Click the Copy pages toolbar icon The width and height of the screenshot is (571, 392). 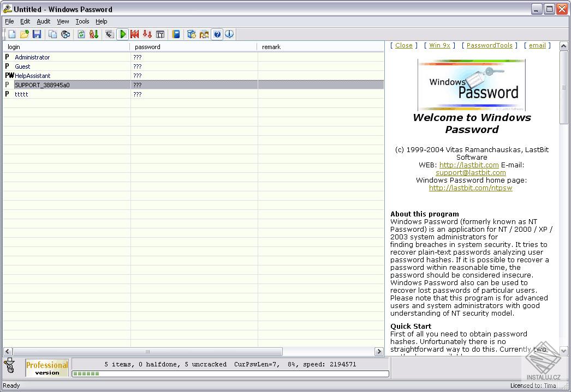(53, 34)
